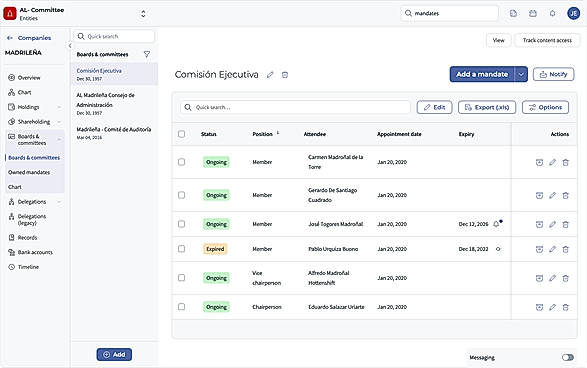Open the calendar icon in top bar
587x368 pixels.
533,13
